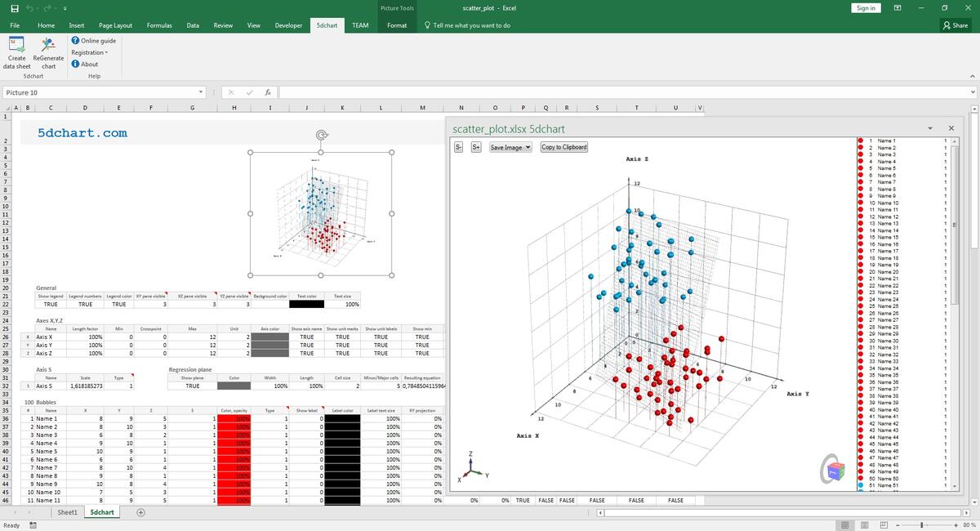Image resolution: width=980 pixels, height=531 pixels.
Task: Click the Name 1 red Color, opacity cell
Action: click(x=234, y=418)
